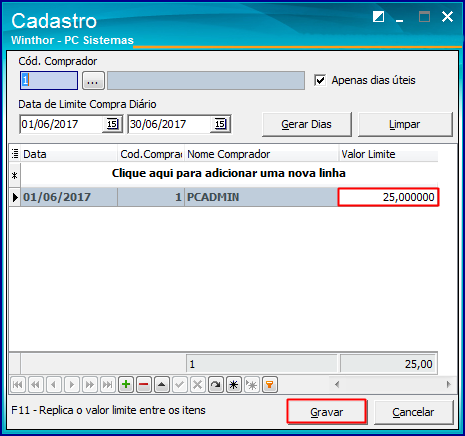Open the end date calendar picker
Screen dimensions: 465x436
(x=220, y=124)
